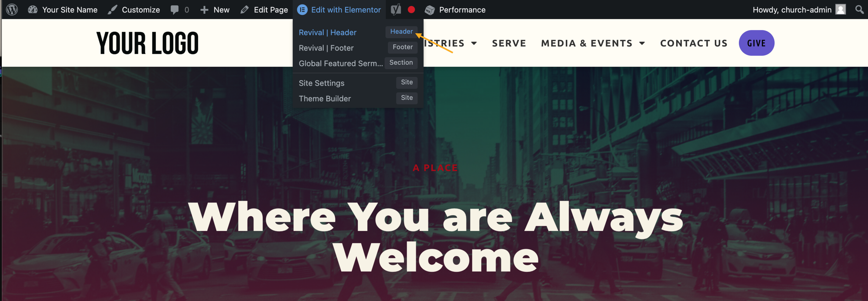Viewport: 868px width, 301px height.
Task: Expand the MINISTRIES dropdown chevron
Action: click(x=474, y=43)
